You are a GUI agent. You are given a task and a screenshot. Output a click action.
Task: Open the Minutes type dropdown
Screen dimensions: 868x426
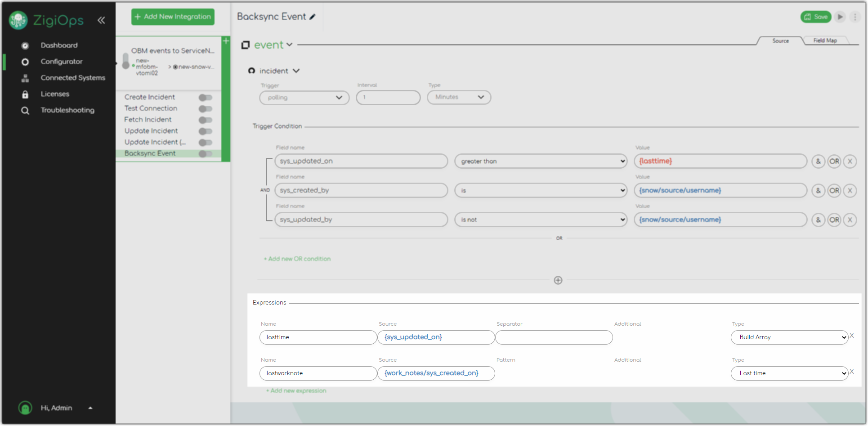[x=459, y=97]
